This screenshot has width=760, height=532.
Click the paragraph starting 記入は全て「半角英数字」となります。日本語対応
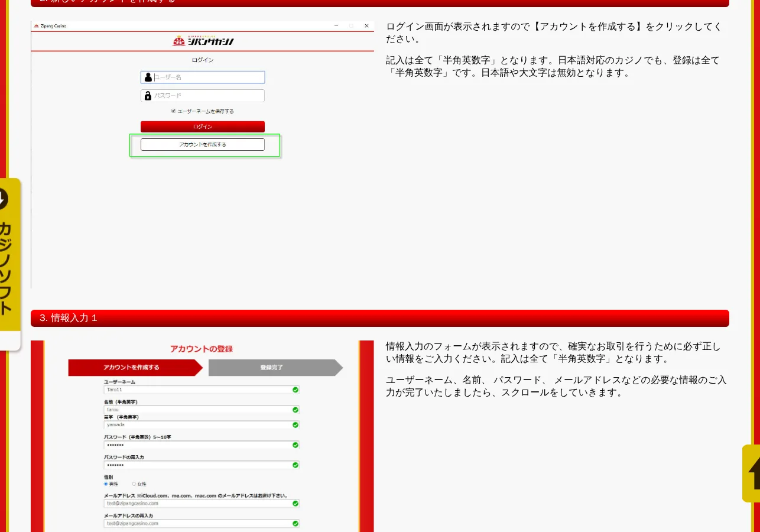(553, 67)
